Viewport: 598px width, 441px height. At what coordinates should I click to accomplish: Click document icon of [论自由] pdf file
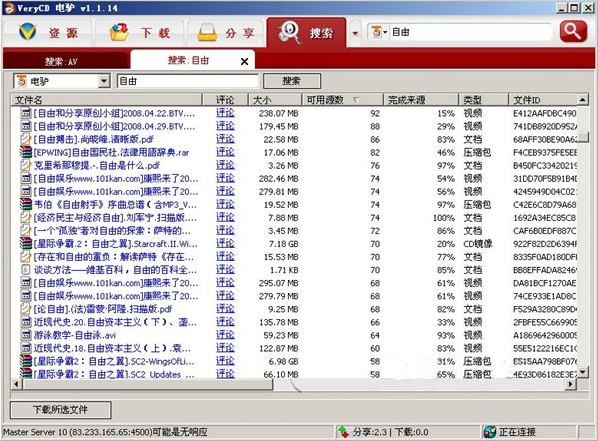pyautogui.click(x=26, y=309)
